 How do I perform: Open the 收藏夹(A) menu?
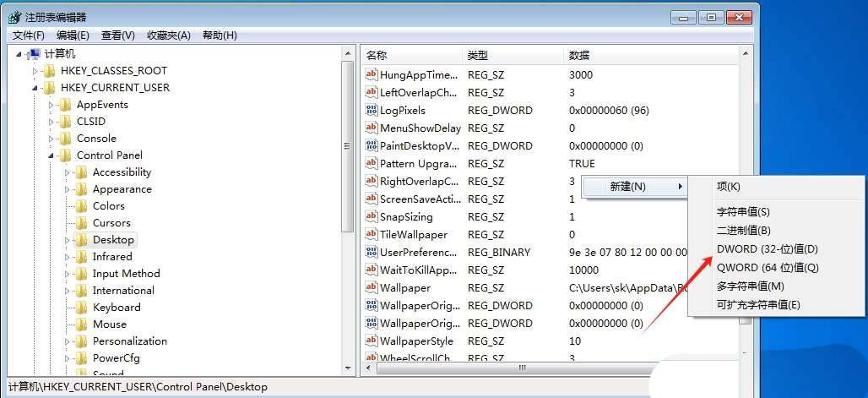169,35
